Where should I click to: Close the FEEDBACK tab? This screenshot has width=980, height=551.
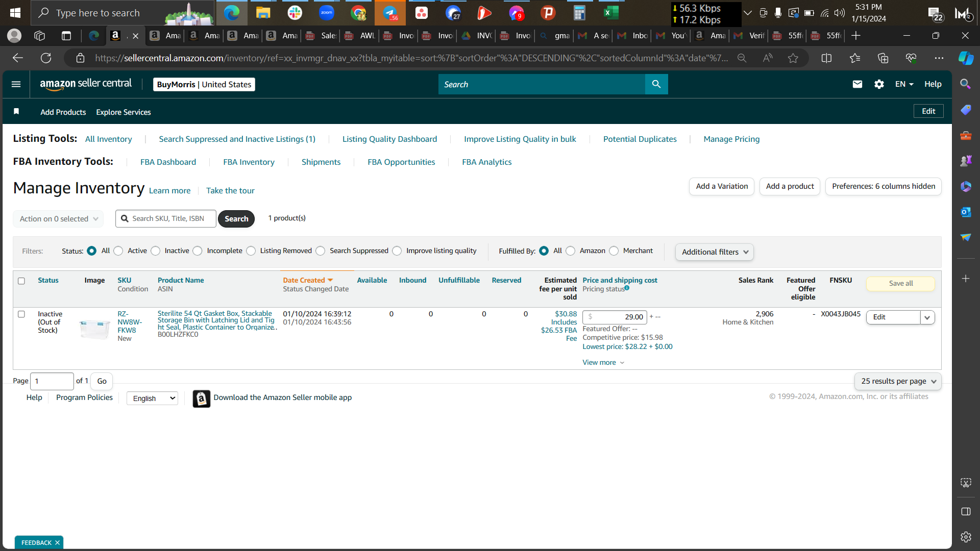[57, 543]
